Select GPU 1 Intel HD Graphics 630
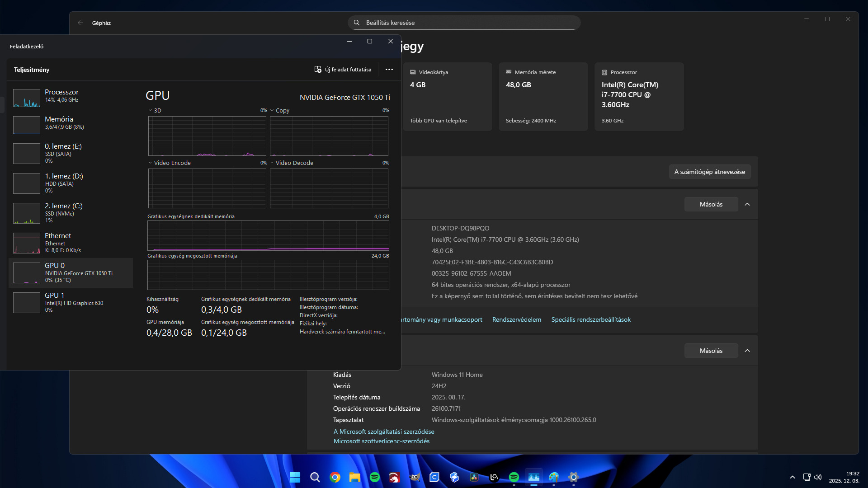Screen dimensions: 868x488 [71, 302]
